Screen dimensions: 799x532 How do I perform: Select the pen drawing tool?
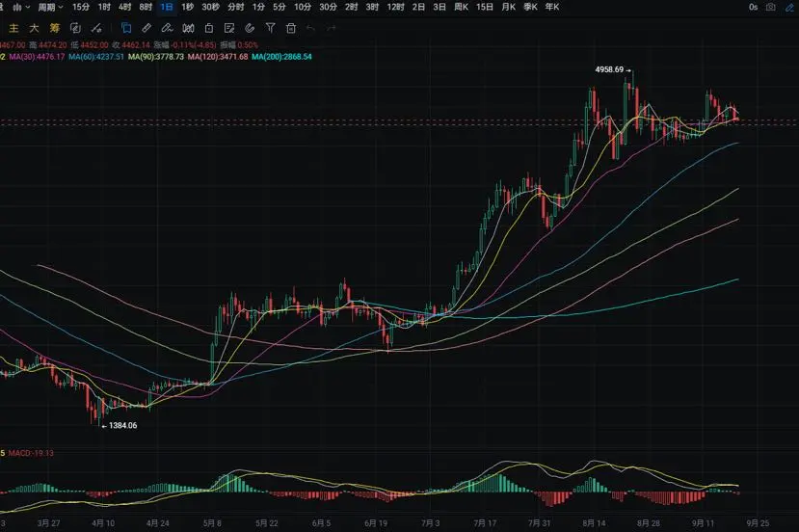pos(167,29)
